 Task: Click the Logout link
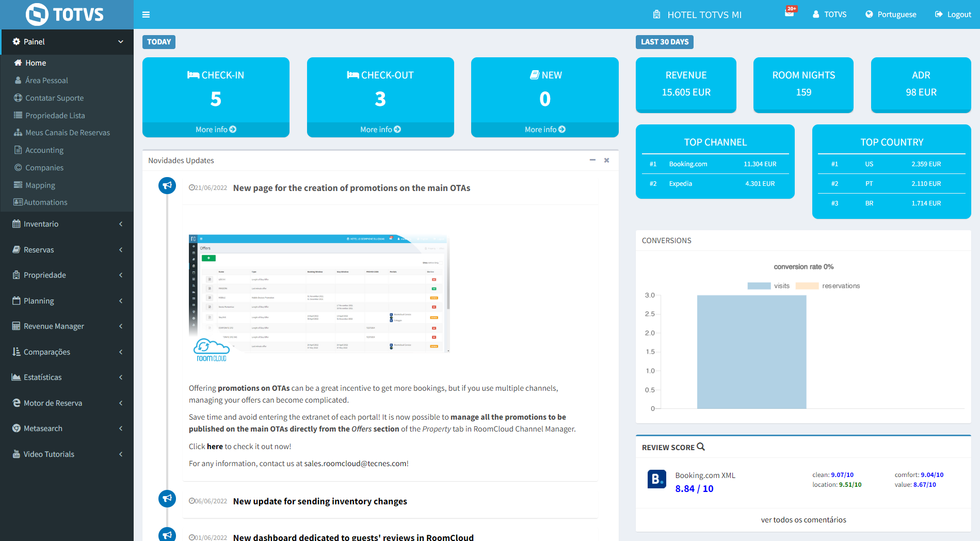click(953, 14)
